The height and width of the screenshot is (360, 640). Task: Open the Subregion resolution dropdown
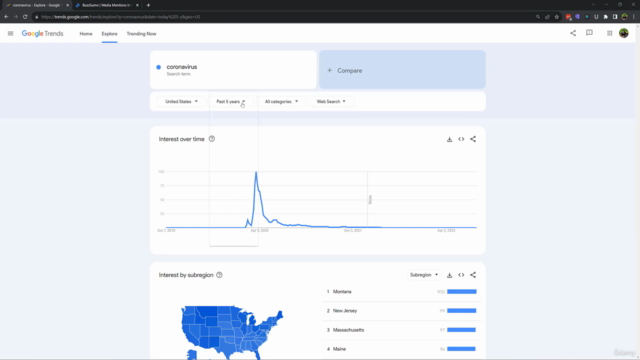(x=424, y=275)
